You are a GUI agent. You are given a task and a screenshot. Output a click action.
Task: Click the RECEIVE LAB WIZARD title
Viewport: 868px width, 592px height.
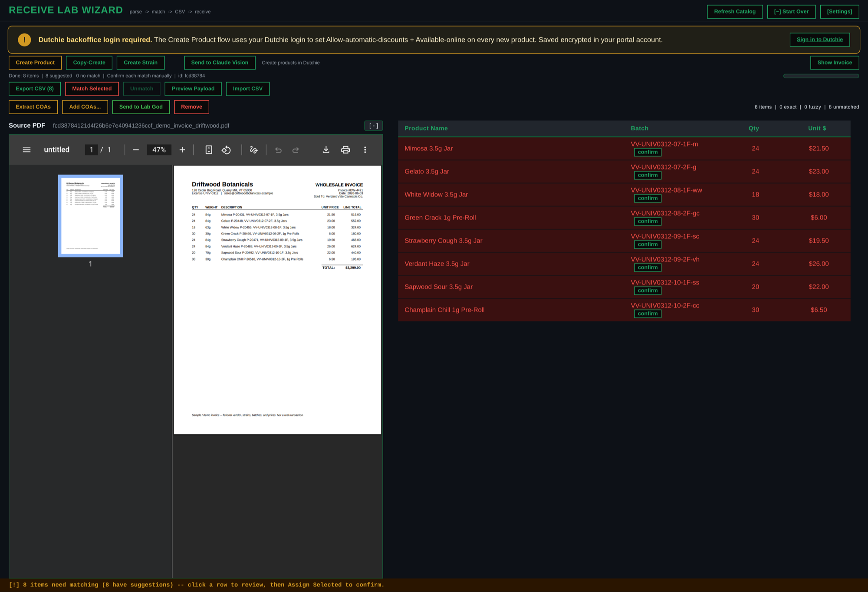pyautogui.click(x=66, y=10)
